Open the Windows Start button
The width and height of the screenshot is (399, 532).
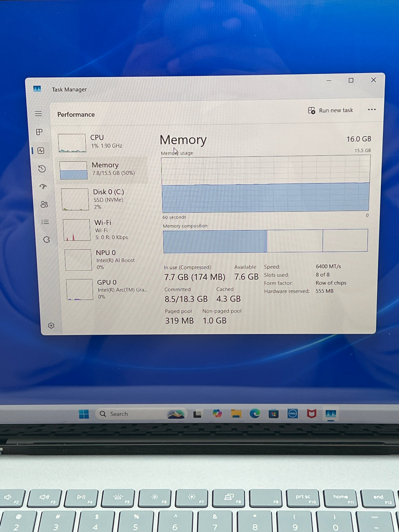[84, 414]
